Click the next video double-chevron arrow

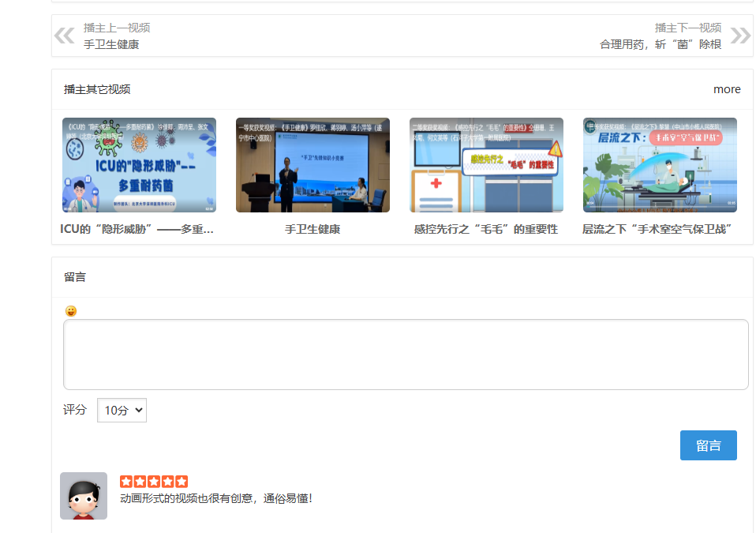pyautogui.click(x=739, y=36)
